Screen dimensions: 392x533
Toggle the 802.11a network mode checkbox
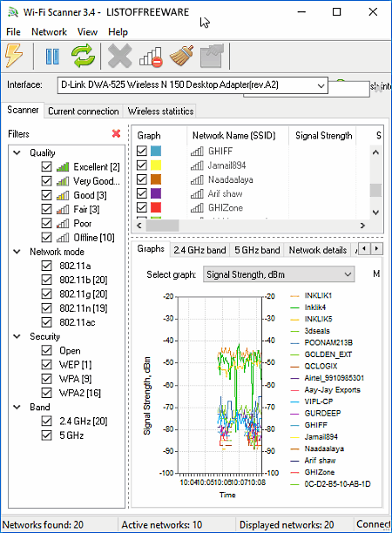tap(46, 266)
